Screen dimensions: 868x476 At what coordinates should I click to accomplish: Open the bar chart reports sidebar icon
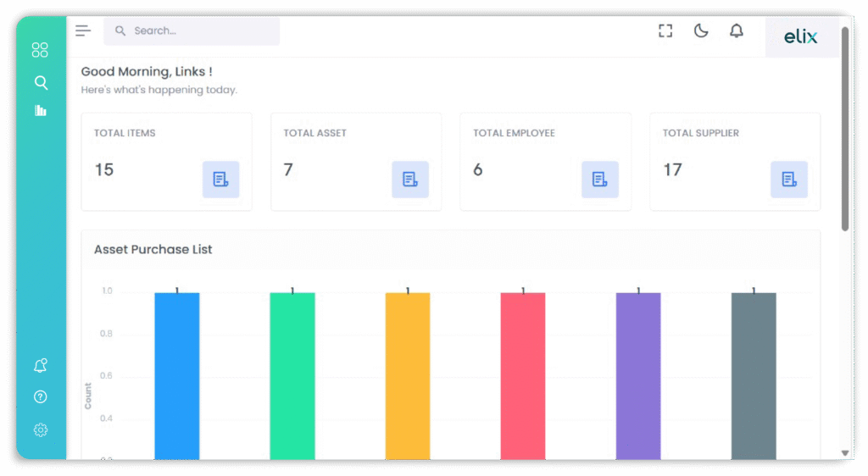click(x=40, y=110)
